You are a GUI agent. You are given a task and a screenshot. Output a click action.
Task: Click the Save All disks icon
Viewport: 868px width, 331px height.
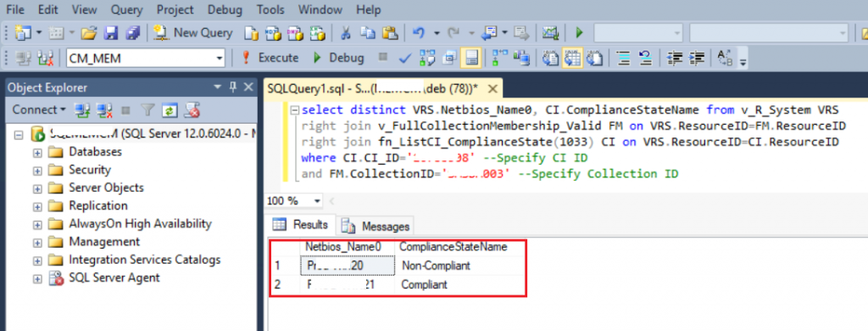[133, 33]
